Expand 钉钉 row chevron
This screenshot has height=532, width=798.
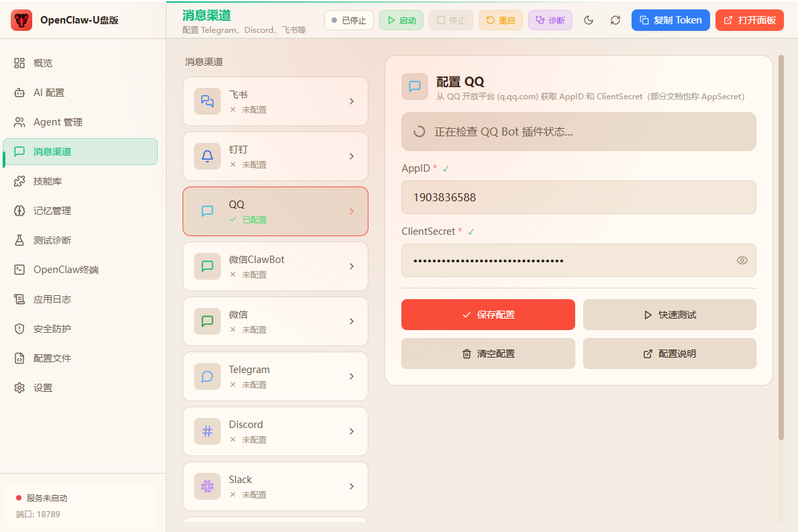pyautogui.click(x=352, y=156)
